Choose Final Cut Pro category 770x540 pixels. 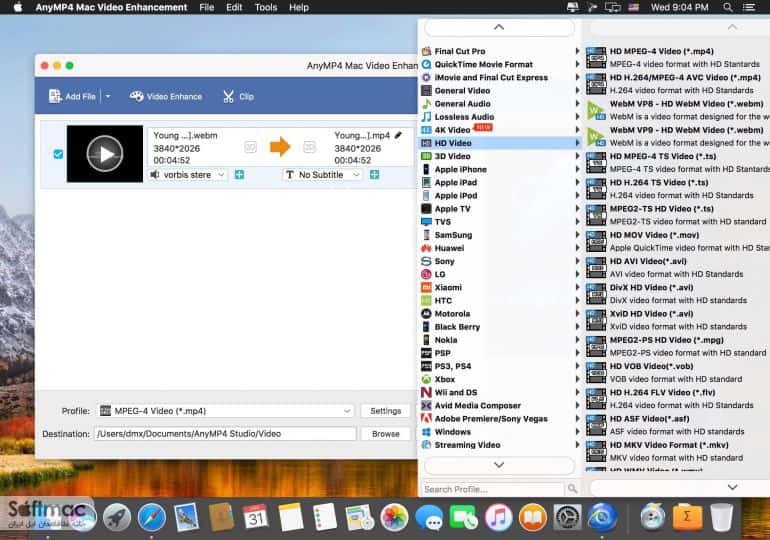click(500, 51)
